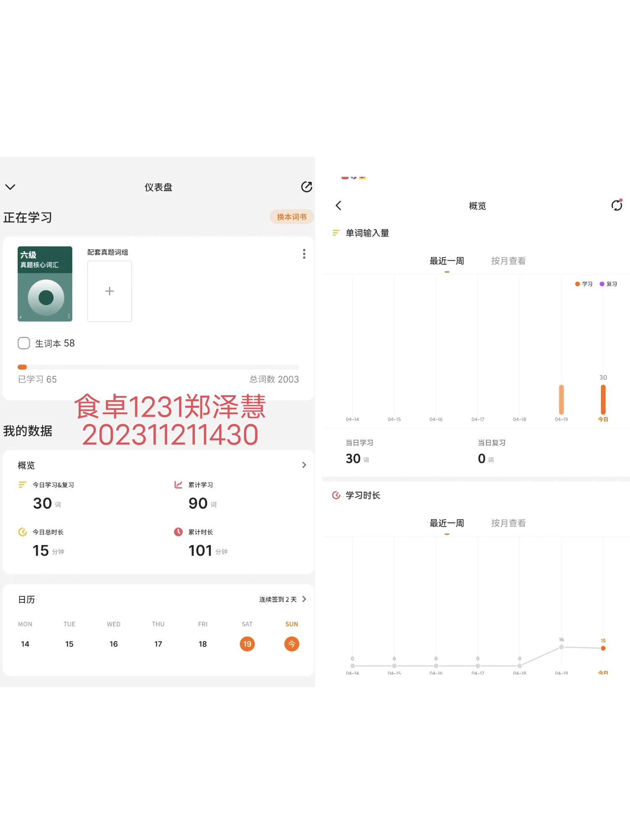The height and width of the screenshot is (840, 630).
Task: Click the 学习时长 clock icon
Action: [336, 495]
